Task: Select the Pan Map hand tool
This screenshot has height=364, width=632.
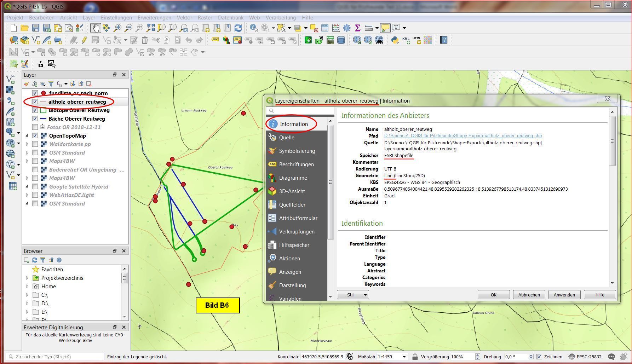Action: point(95,28)
